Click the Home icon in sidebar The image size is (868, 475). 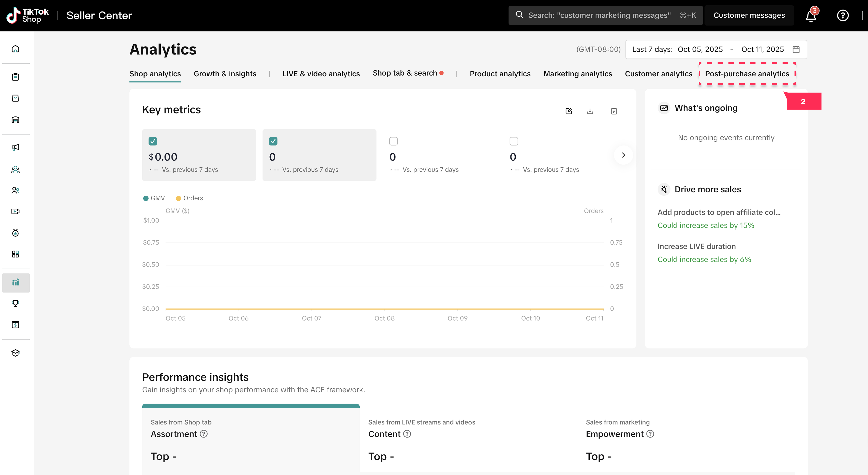pos(15,49)
